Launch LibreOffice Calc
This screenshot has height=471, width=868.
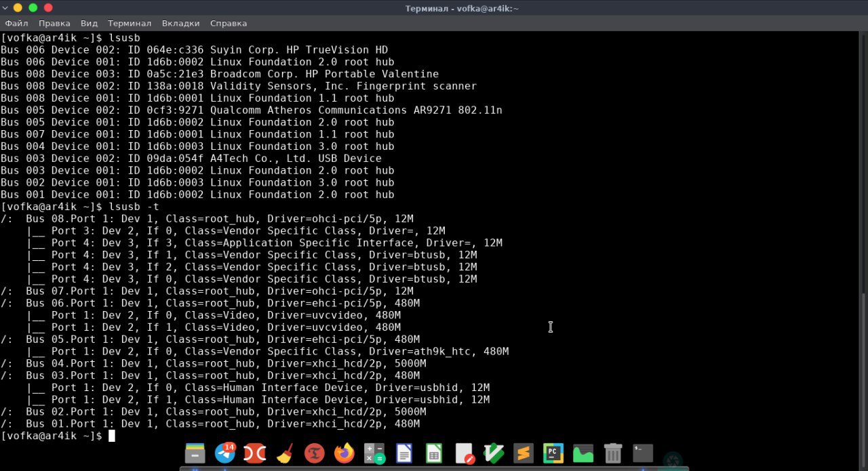(434, 453)
